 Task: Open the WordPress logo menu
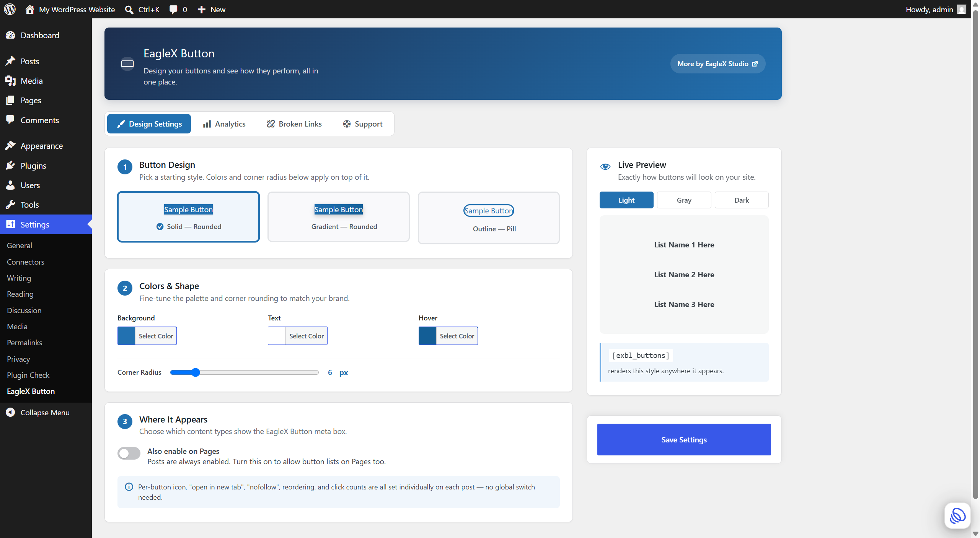tap(10, 9)
